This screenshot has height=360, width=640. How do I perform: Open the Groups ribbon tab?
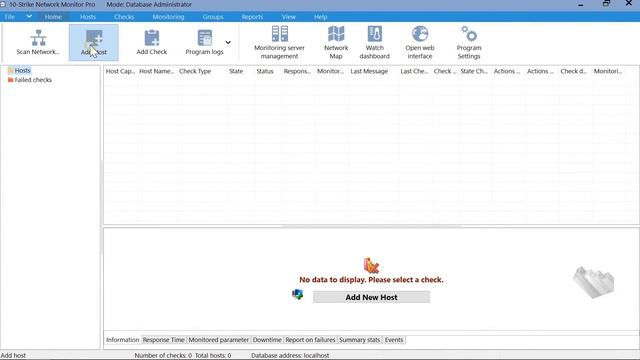pyautogui.click(x=213, y=17)
